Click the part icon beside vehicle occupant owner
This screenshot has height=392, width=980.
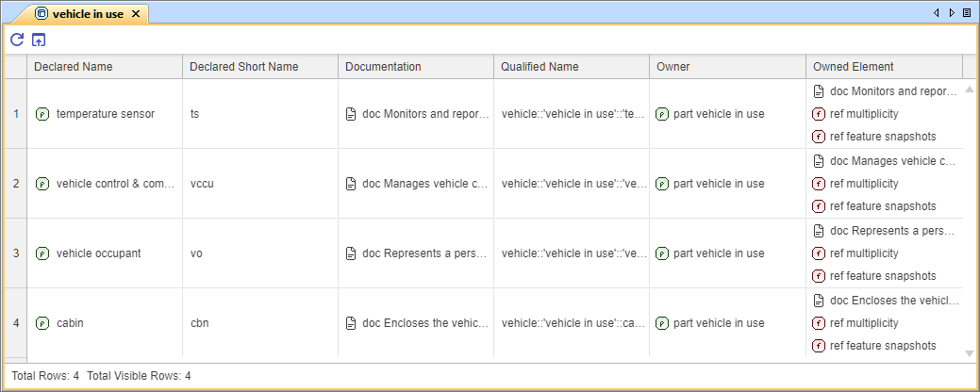(x=662, y=253)
